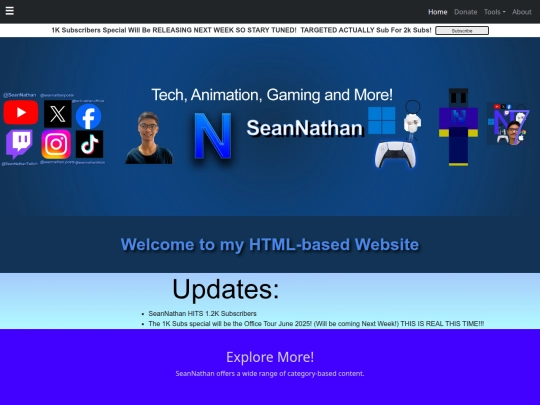Click the SeanNathan banner title

tap(305, 128)
